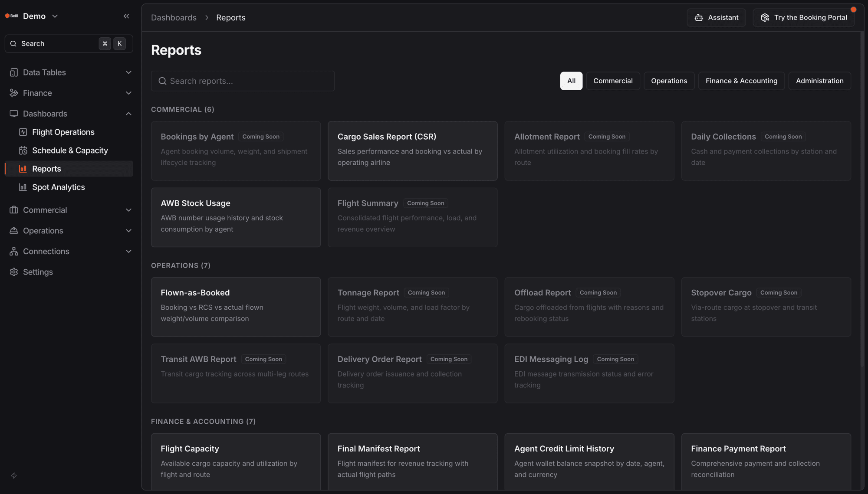Screen dimensions: 868x494
Task: Expand the Finance section chevron
Action: click(128, 93)
